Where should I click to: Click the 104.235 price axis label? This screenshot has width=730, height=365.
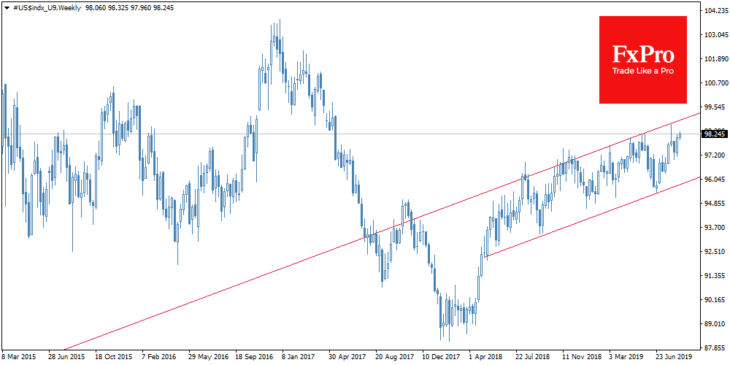coord(716,11)
